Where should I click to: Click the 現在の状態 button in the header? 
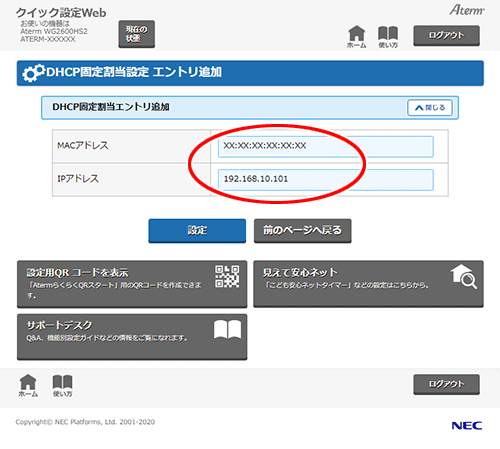pyautogui.click(x=137, y=34)
